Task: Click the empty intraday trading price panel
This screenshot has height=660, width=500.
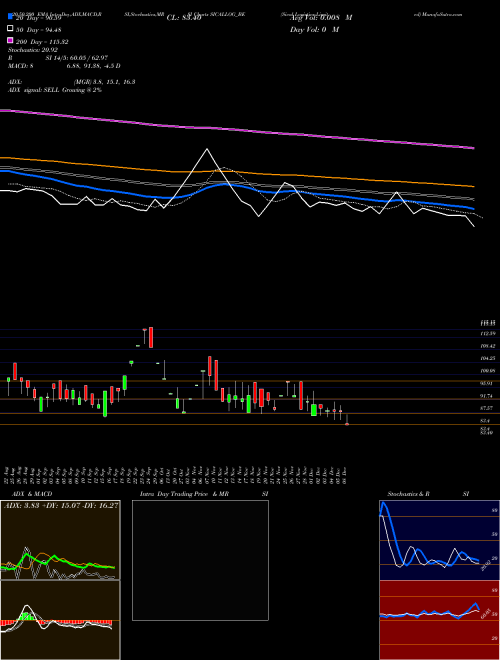Action: click(200, 560)
